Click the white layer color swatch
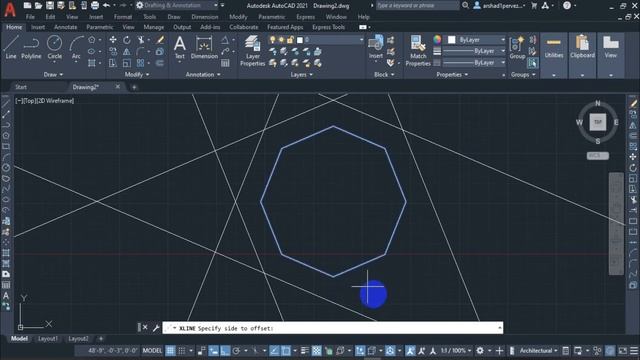The height and width of the screenshot is (360, 640). (300, 40)
